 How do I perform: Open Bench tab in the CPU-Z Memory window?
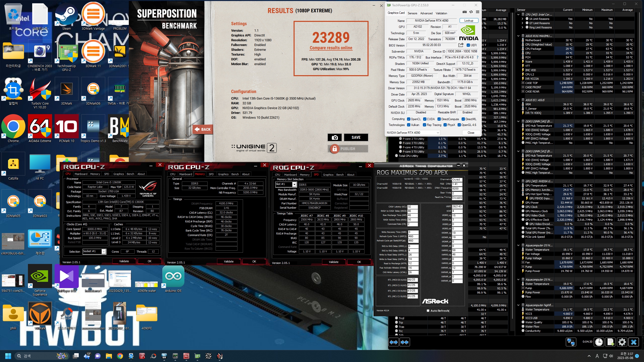coord(235,174)
